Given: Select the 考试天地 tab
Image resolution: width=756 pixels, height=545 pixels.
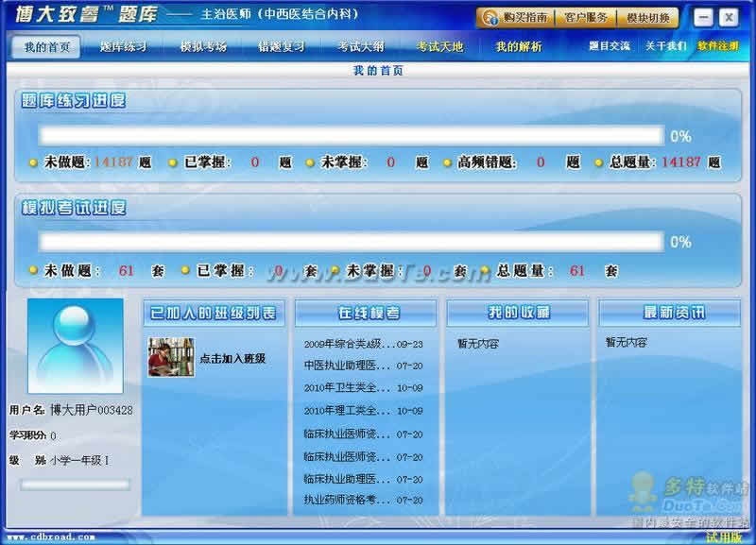Looking at the screenshot, I should (439, 46).
